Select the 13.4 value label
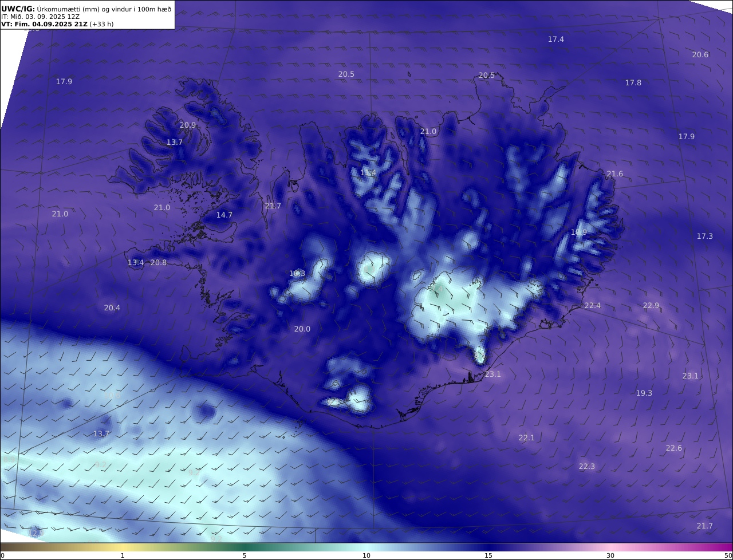Screen dimensions: 733x560 [x=135, y=263]
